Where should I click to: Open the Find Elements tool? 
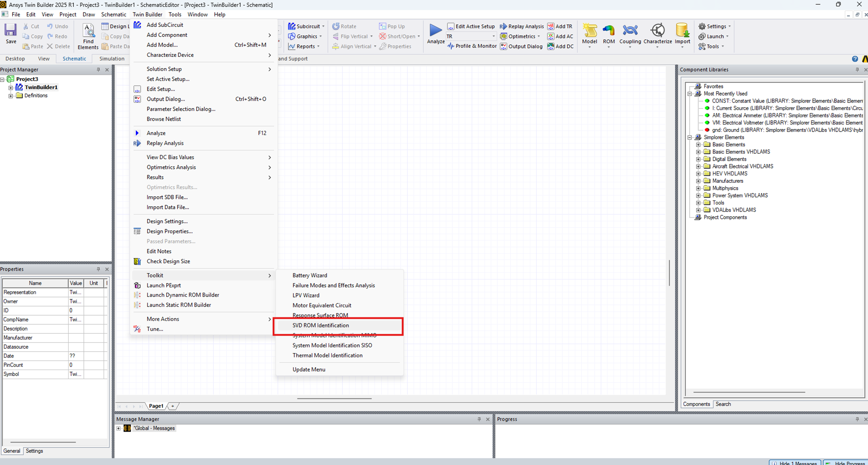coord(88,36)
